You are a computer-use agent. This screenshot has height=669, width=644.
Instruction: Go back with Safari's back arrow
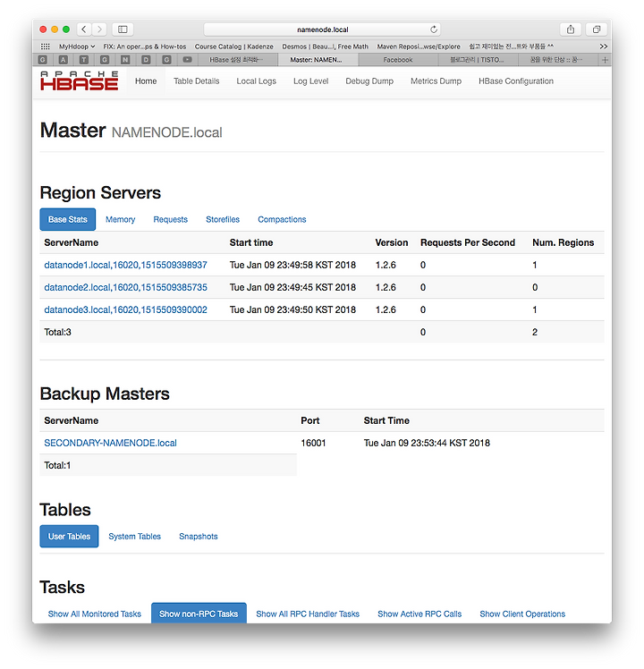point(84,29)
